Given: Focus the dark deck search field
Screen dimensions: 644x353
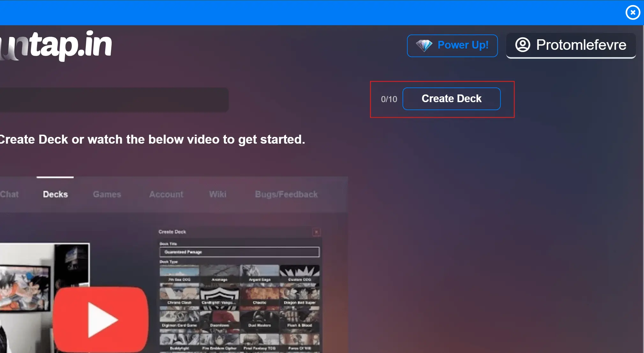Looking at the screenshot, I should coord(114,100).
